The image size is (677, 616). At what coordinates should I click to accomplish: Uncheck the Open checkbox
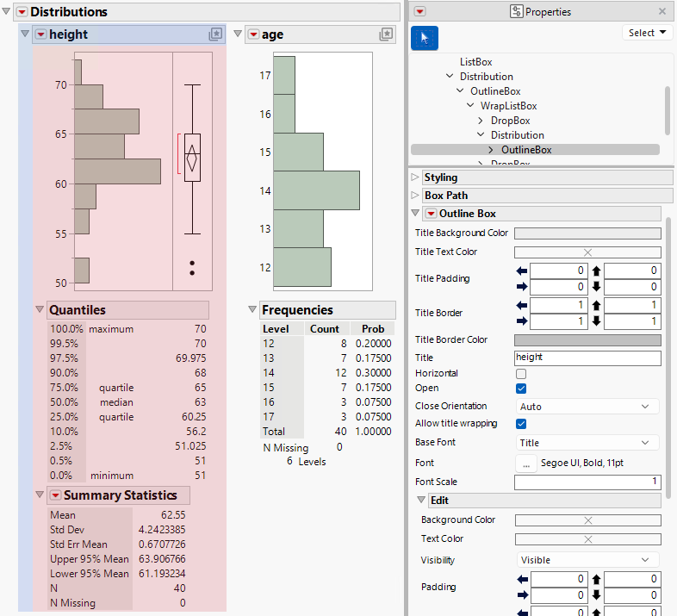click(x=520, y=389)
